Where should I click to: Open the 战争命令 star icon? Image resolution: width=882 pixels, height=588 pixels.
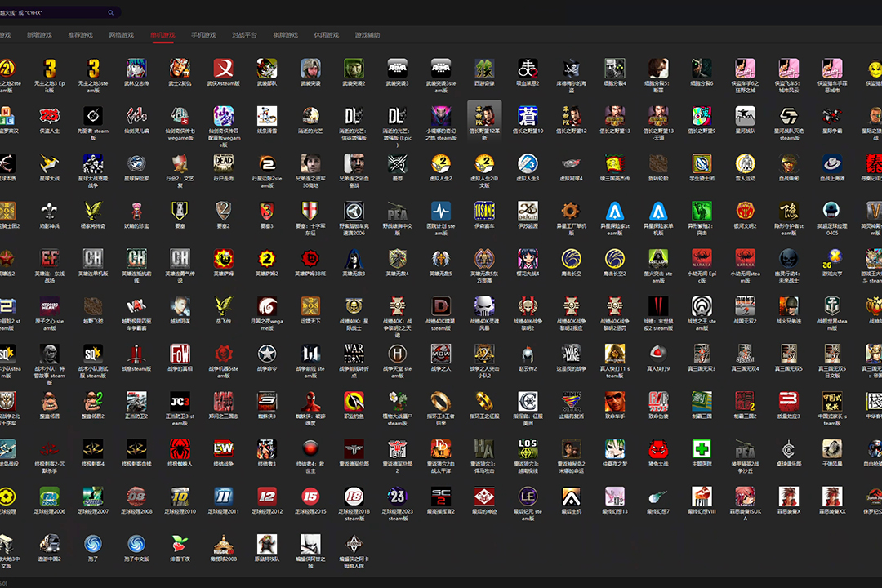(x=266, y=354)
